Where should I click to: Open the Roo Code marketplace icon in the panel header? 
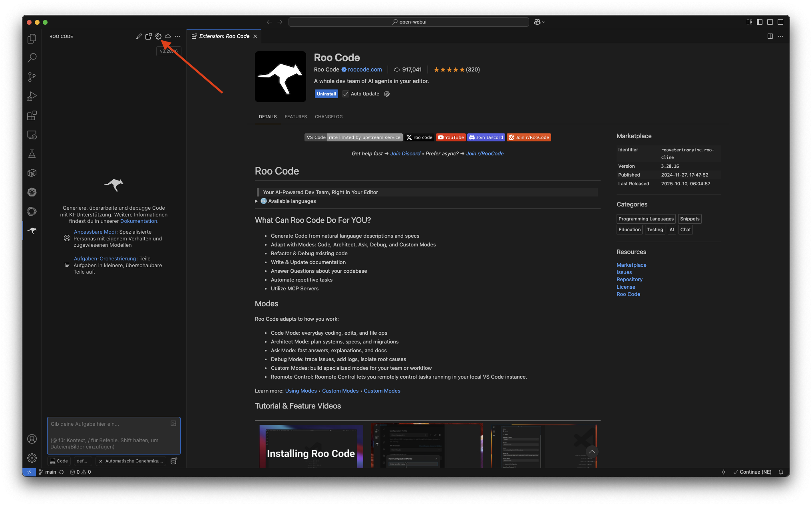149,36
